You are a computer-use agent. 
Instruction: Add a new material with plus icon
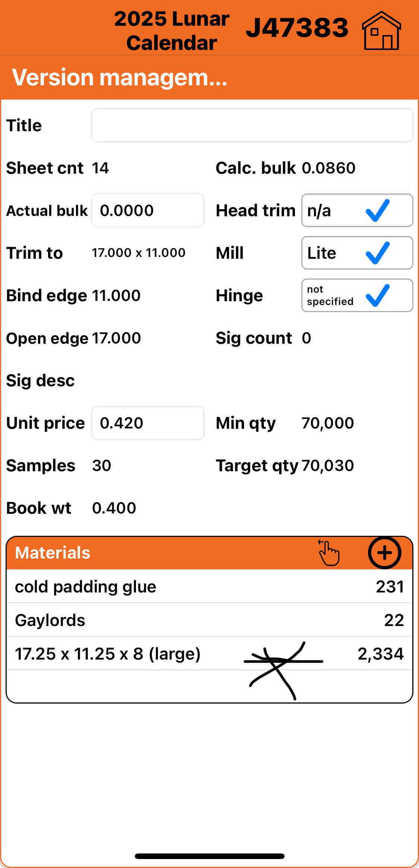click(x=384, y=553)
